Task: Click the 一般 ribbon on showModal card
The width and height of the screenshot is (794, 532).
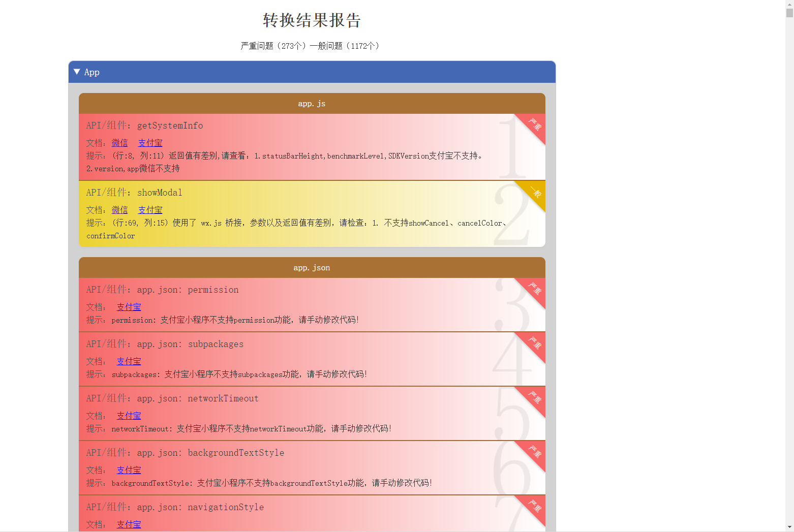Action: coord(534,192)
